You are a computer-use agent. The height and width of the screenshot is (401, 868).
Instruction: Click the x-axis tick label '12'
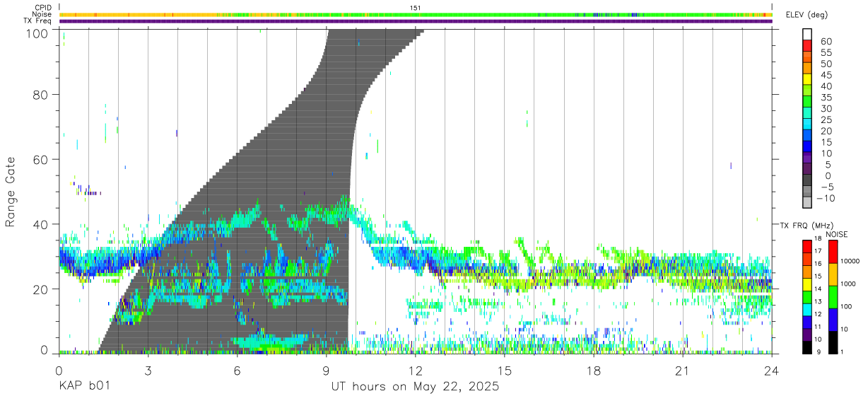tap(416, 371)
